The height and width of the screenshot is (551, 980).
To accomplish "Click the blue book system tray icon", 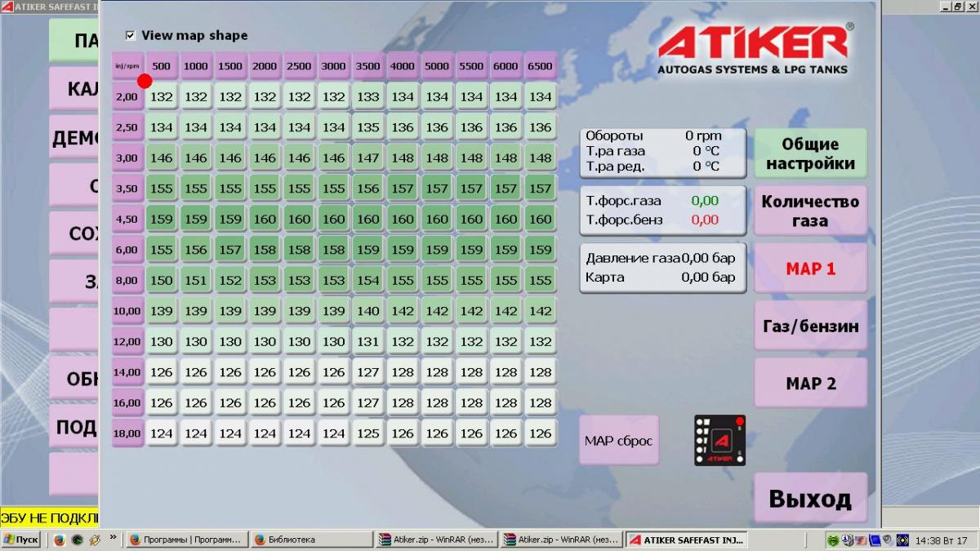I will tap(875, 540).
